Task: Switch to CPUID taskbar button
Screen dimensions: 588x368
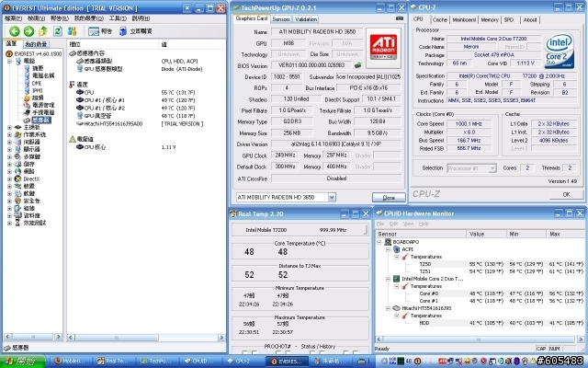Action: (x=198, y=362)
